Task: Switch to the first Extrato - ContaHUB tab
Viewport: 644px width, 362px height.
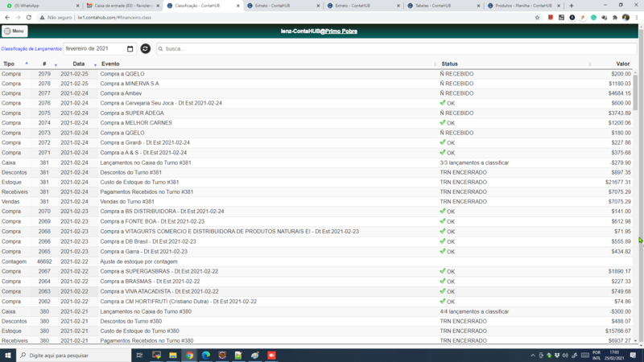Action: (283, 6)
